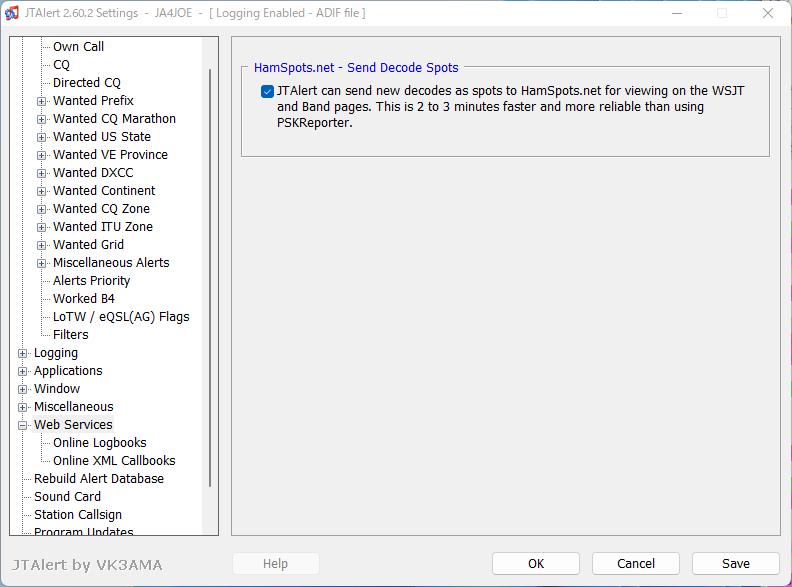Open Online Logbooks settings
The height and width of the screenshot is (587, 792).
(x=100, y=443)
